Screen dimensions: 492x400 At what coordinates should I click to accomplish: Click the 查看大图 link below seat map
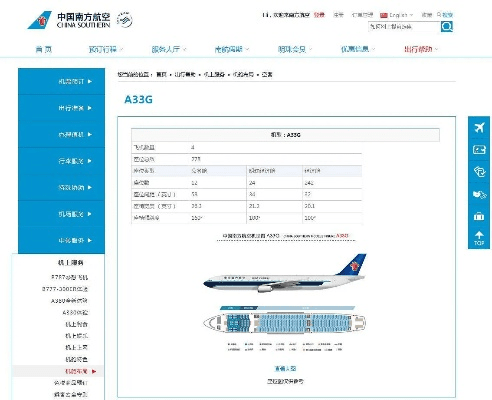point(285,368)
